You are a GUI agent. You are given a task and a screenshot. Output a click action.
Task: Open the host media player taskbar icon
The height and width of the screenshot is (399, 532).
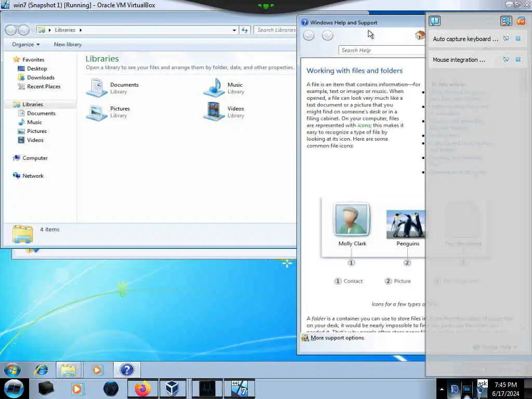[x=77, y=389]
